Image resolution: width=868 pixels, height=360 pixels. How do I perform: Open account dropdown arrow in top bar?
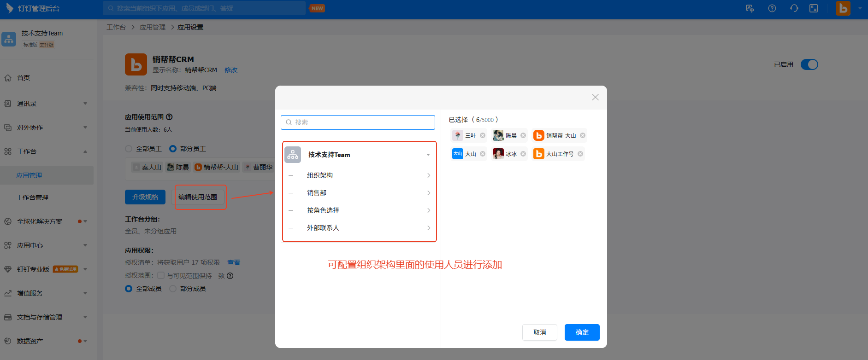(860, 8)
